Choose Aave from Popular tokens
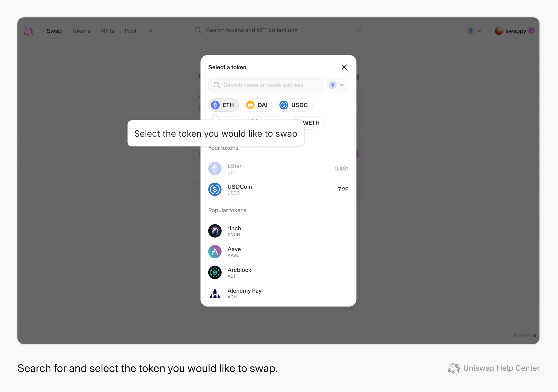This screenshot has height=392, width=558. (x=278, y=252)
